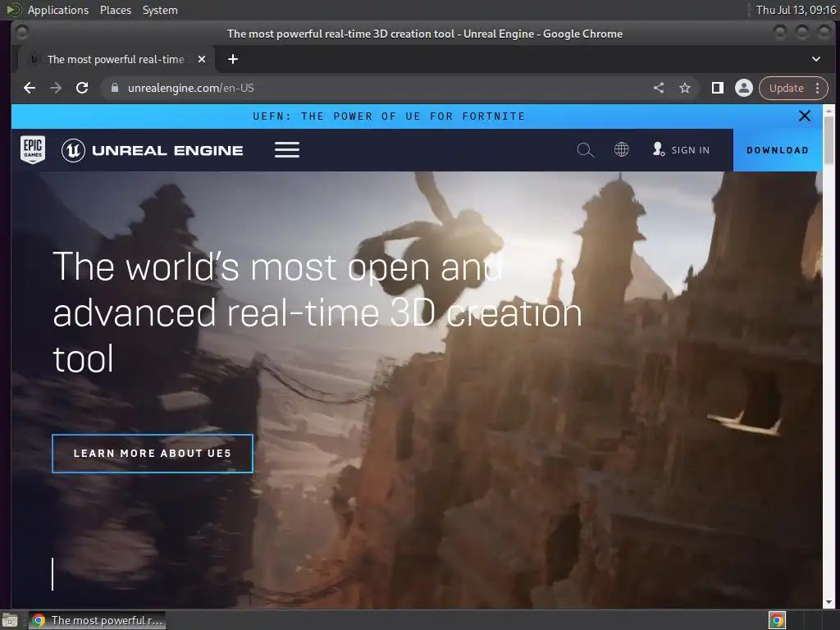Click the Unreal Engine logo

click(152, 151)
